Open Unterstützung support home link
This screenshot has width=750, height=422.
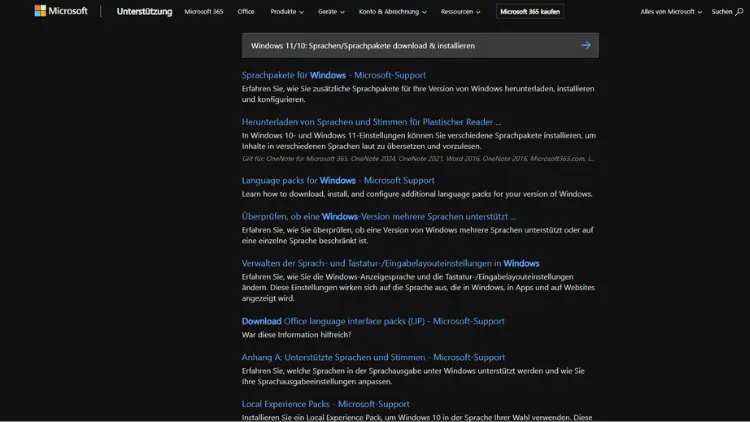[x=144, y=11]
